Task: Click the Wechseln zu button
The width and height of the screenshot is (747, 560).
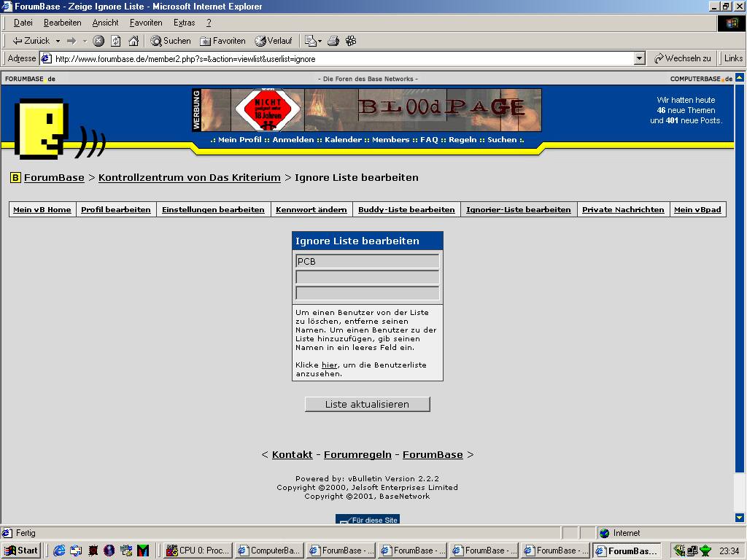Action: coord(682,58)
